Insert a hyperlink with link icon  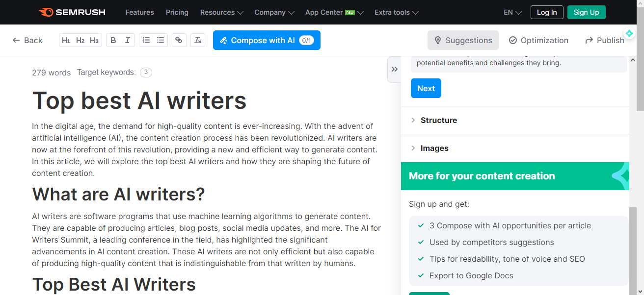click(179, 40)
